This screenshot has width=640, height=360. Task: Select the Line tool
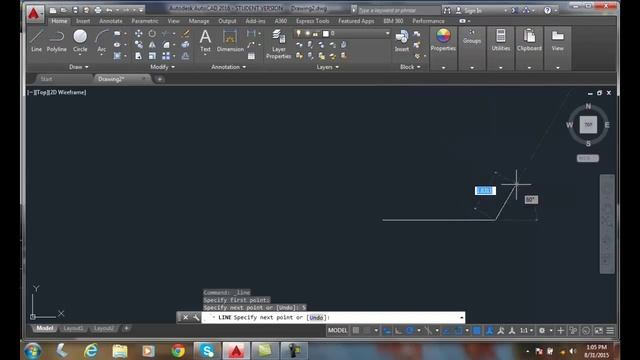[x=36, y=41]
